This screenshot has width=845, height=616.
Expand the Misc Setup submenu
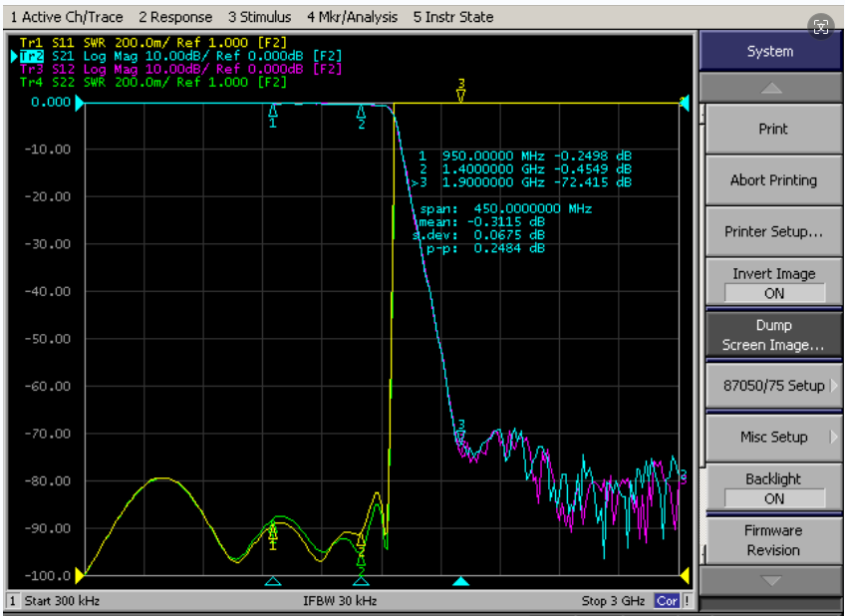pos(774,437)
